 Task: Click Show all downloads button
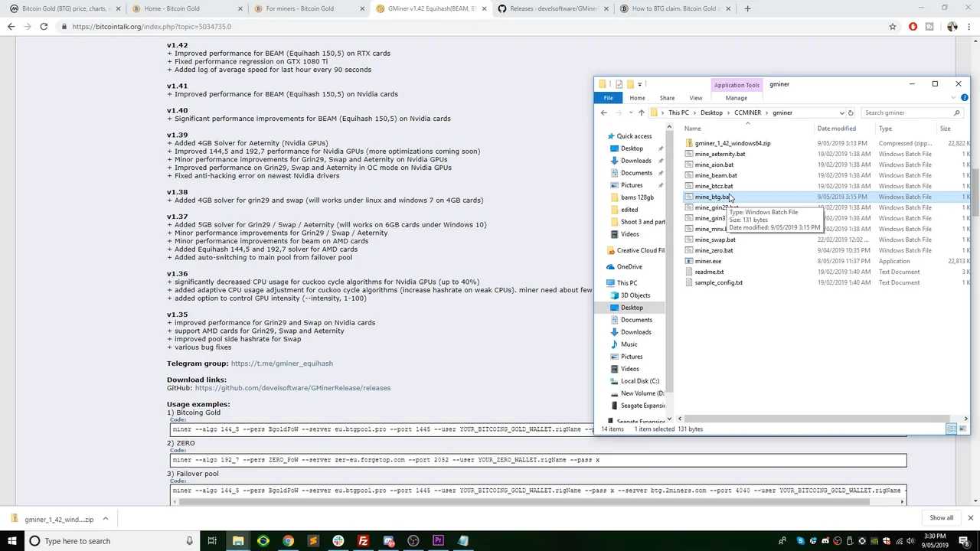(x=941, y=518)
